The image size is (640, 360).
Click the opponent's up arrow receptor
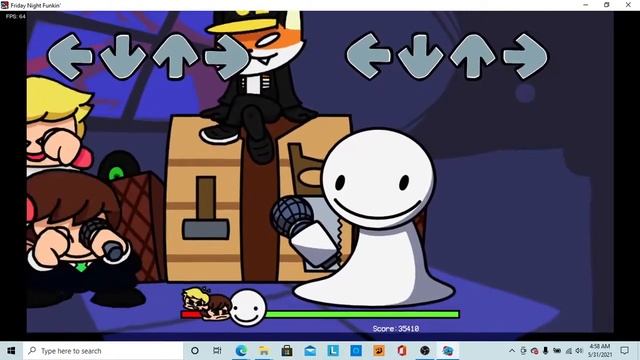[175, 56]
